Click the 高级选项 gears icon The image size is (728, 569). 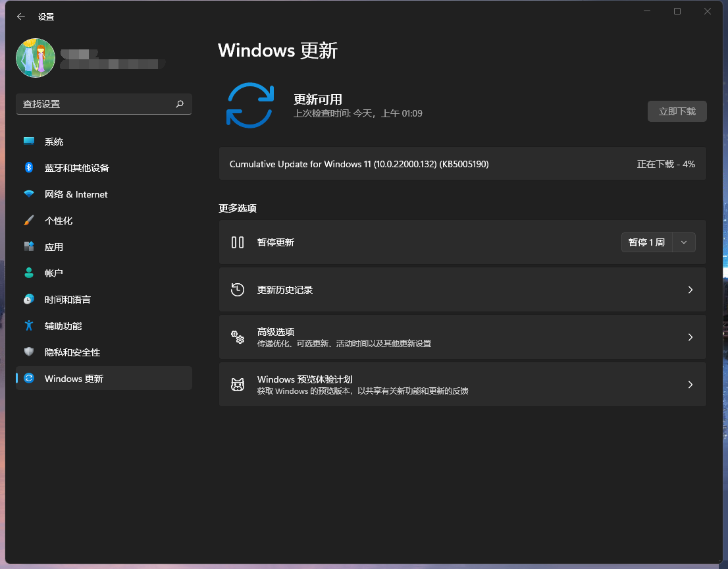[x=238, y=337]
